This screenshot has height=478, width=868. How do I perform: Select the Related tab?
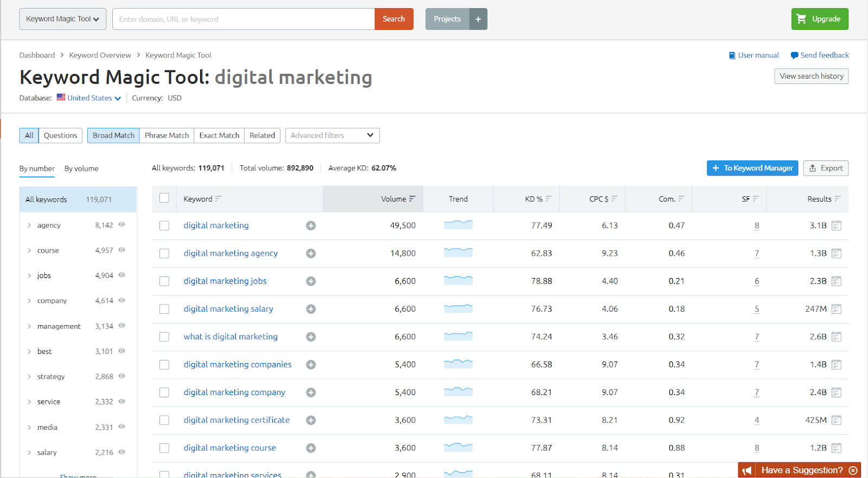point(262,135)
